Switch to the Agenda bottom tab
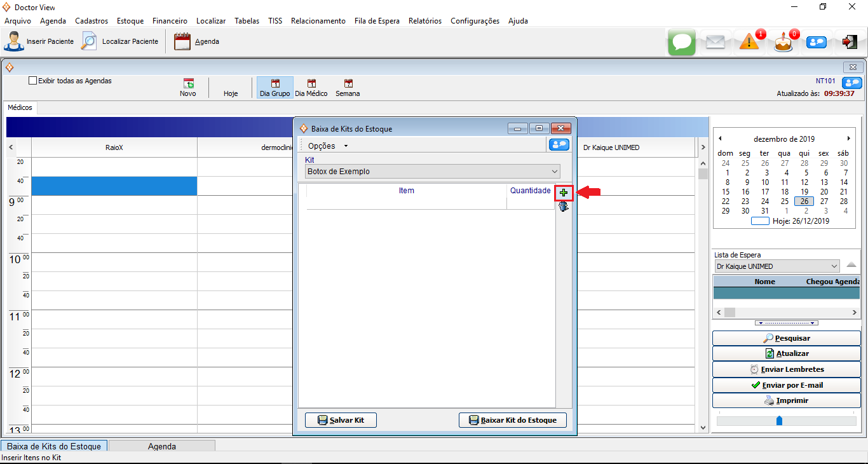The width and height of the screenshot is (868, 464). [162, 446]
